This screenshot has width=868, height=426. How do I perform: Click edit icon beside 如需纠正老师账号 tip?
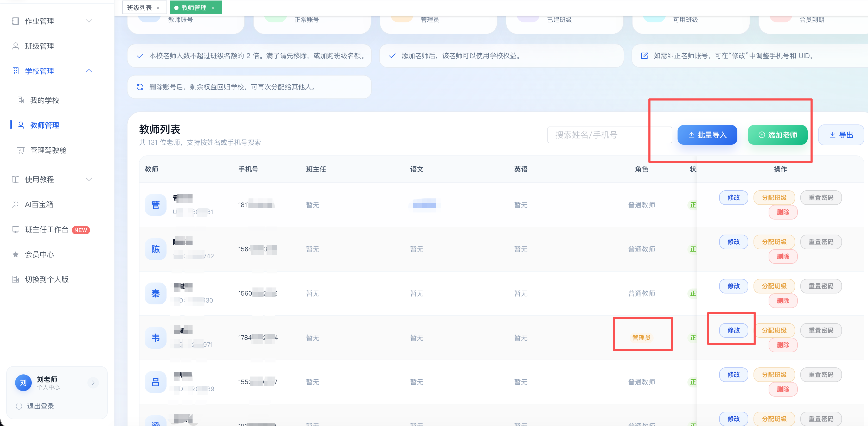644,56
